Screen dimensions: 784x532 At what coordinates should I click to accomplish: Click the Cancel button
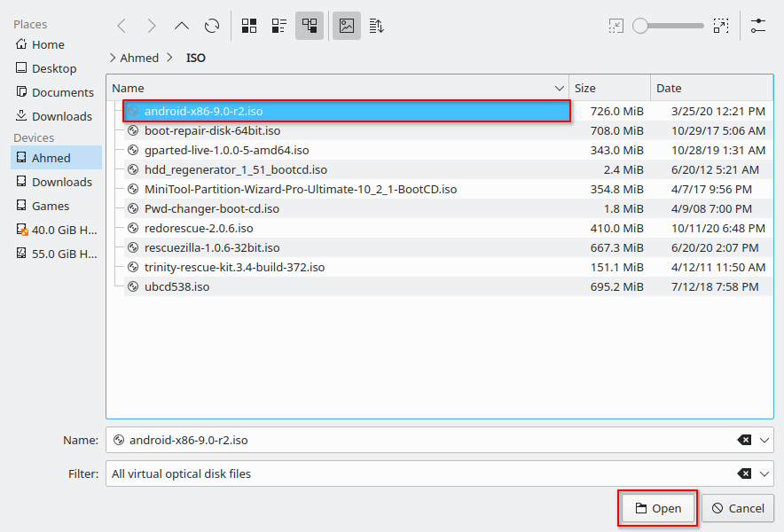738,508
